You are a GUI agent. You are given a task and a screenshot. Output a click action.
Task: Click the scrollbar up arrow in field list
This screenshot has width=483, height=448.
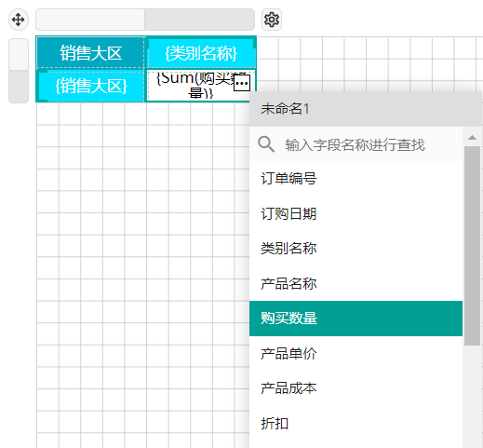point(472,138)
